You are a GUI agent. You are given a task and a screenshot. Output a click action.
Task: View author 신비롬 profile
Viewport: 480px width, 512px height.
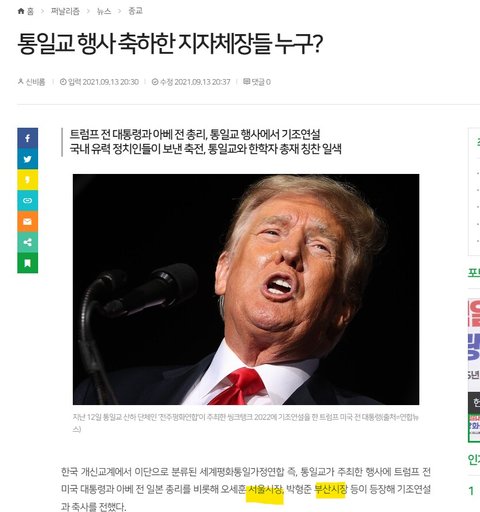pos(31,82)
